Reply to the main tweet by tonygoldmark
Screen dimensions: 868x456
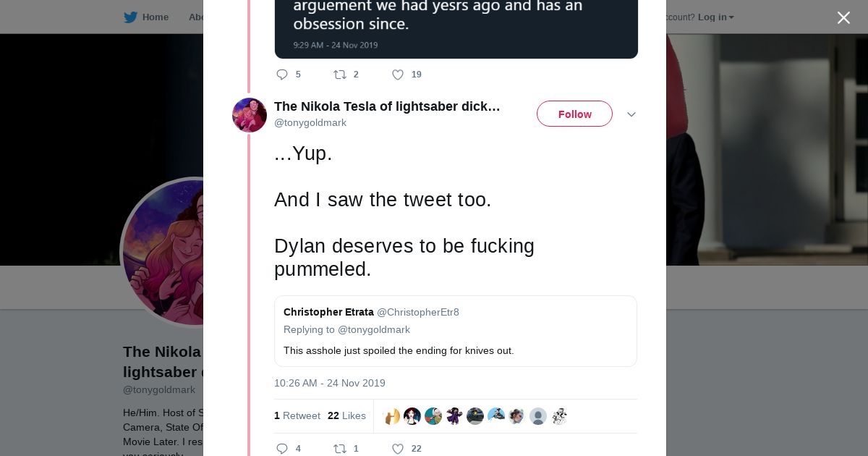pyautogui.click(x=282, y=449)
